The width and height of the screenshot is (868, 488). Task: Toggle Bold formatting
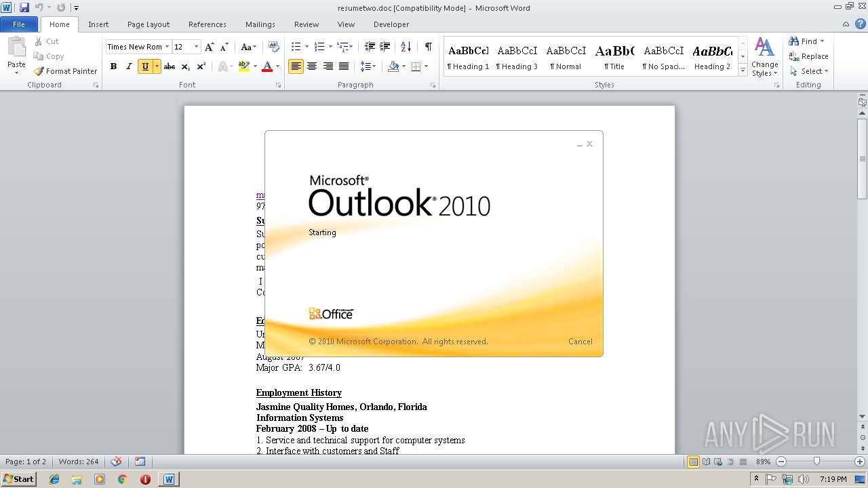click(113, 66)
